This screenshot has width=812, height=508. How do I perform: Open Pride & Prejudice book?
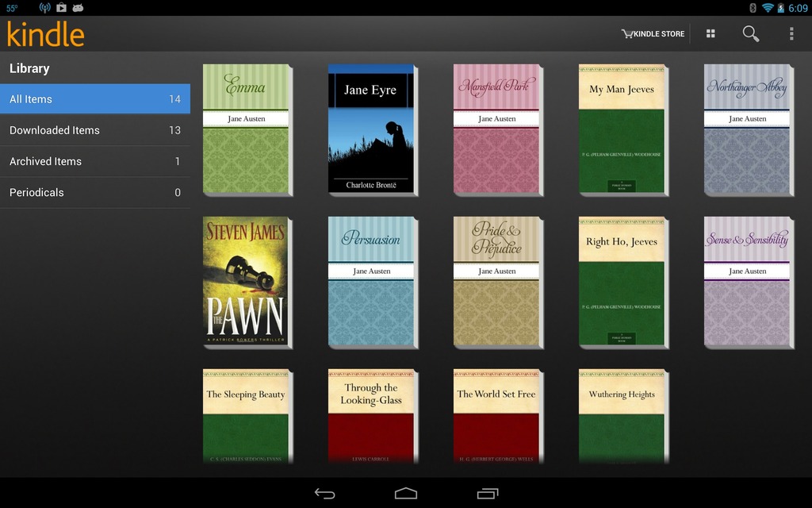pos(497,282)
